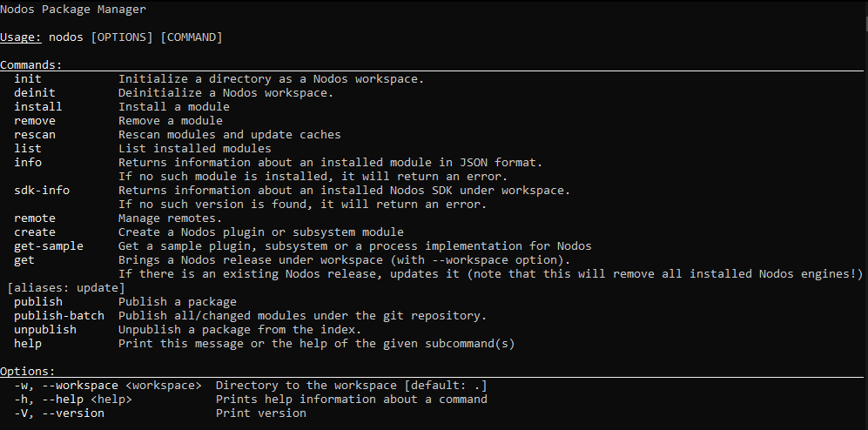Click the 'help' command at list bottom
The width and height of the screenshot is (868, 430).
pos(28,344)
